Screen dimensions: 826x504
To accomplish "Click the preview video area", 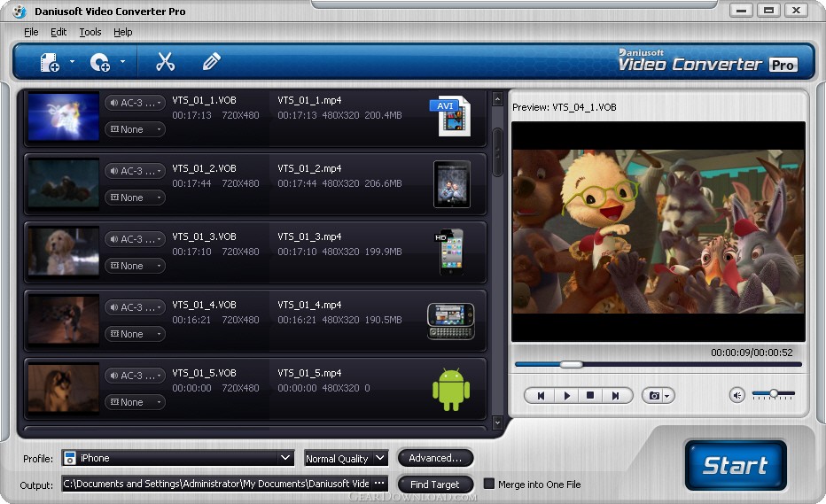I will (x=658, y=232).
